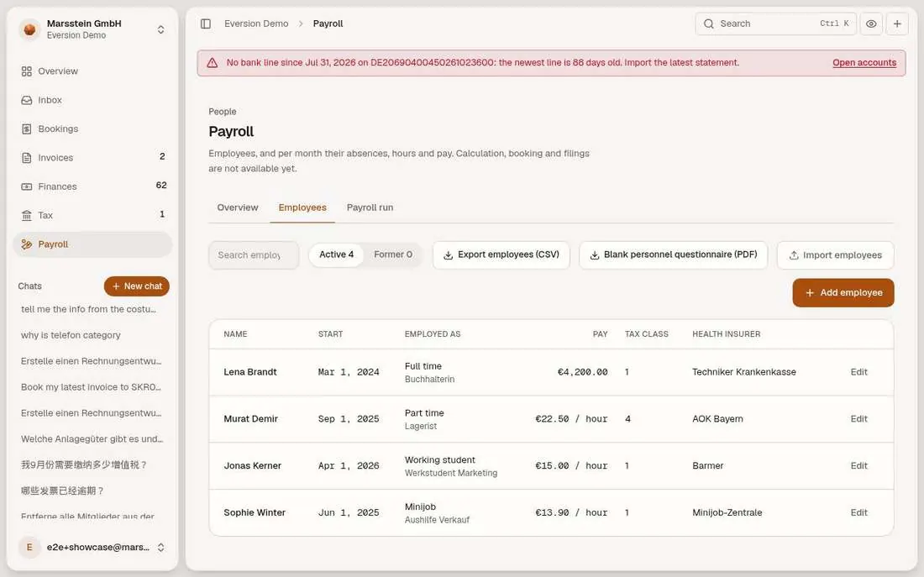Switch to the Payroll run tab
Screen dimensions: 924x577
tap(370, 207)
